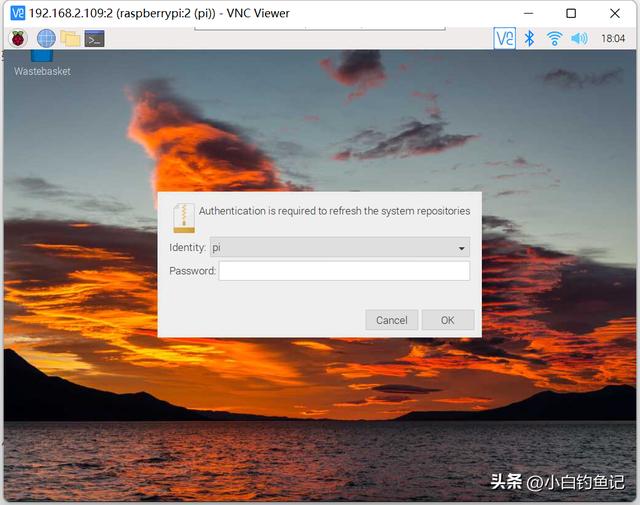This screenshot has height=505, width=640.
Task: Open the Raspberry Pi main menu
Action: coord(18,39)
